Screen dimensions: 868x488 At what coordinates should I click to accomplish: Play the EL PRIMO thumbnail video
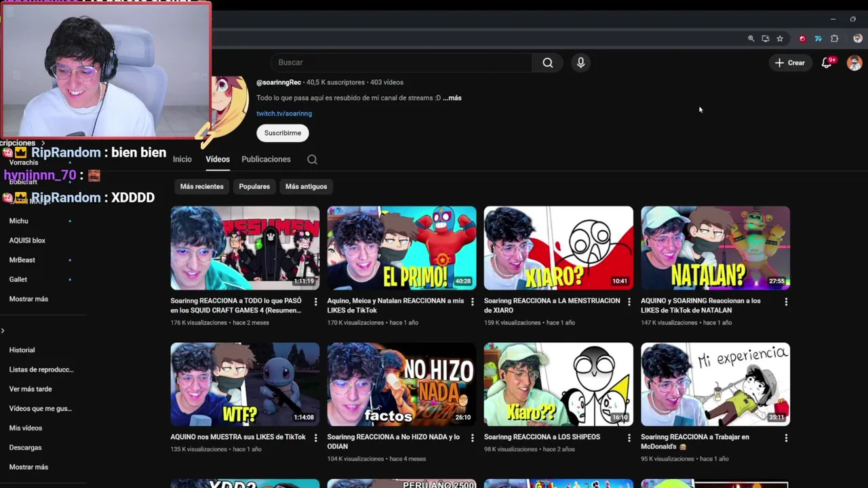click(401, 248)
